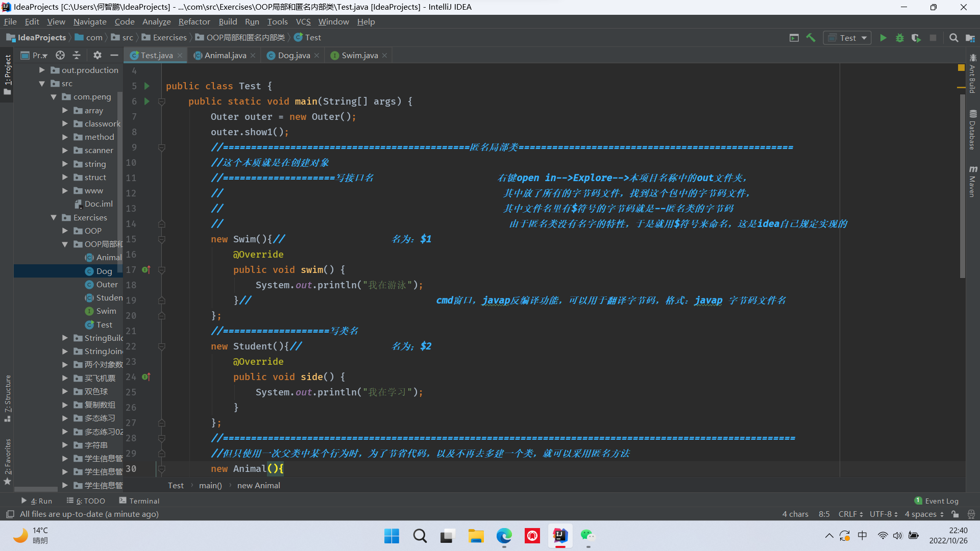The height and width of the screenshot is (551, 980).
Task: Open the Refactor menu
Action: [x=194, y=21]
